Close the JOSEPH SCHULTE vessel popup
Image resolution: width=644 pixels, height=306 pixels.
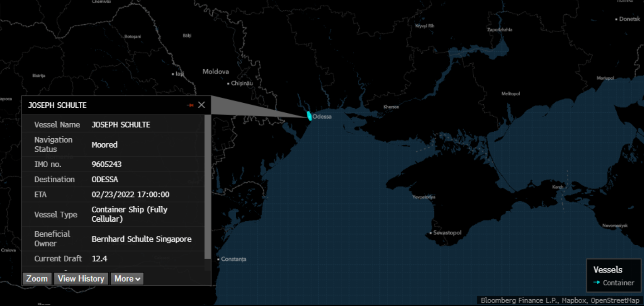[x=201, y=105]
